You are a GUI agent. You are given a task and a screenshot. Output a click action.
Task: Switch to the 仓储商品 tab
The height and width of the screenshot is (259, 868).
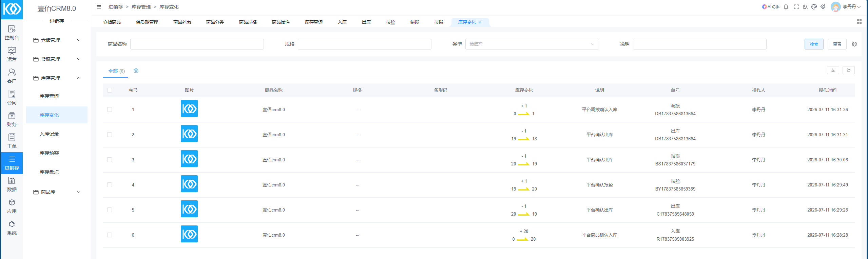[x=112, y=22]
